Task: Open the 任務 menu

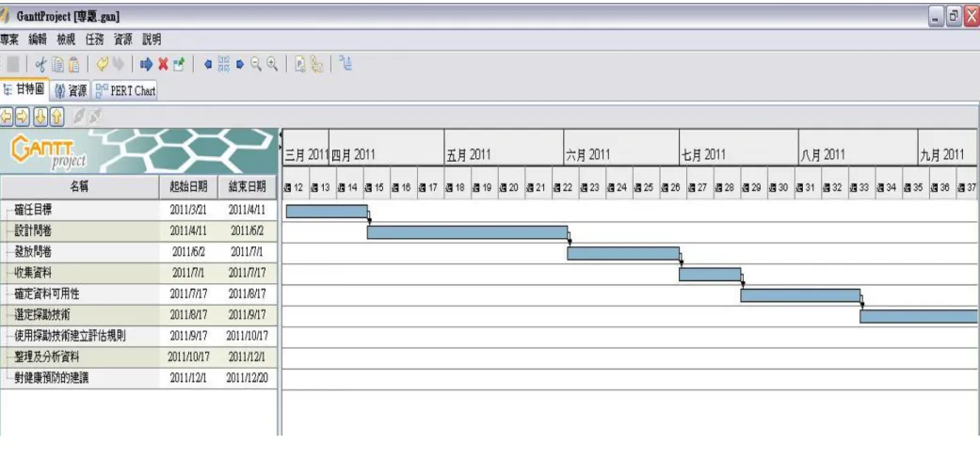Action: point(94,40)
